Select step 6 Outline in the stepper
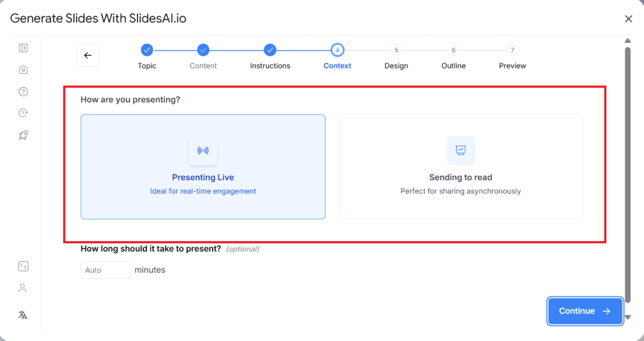The image size is (644, 341). (x=453, y=50)
